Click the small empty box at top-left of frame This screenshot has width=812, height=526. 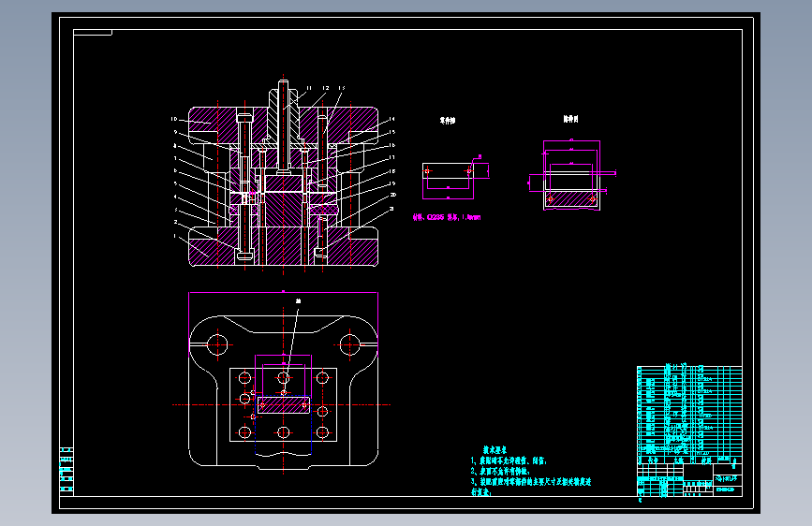coord(93,33)
